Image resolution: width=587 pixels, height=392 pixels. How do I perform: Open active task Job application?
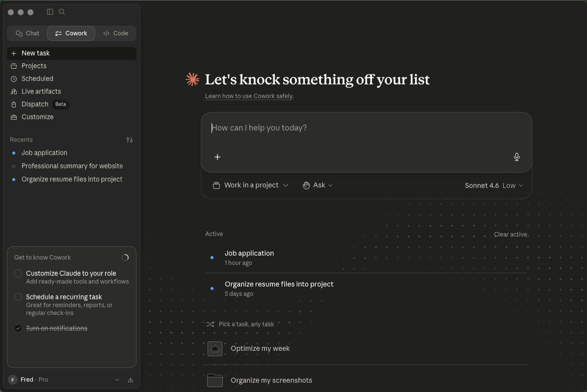(x=366, y=258)
